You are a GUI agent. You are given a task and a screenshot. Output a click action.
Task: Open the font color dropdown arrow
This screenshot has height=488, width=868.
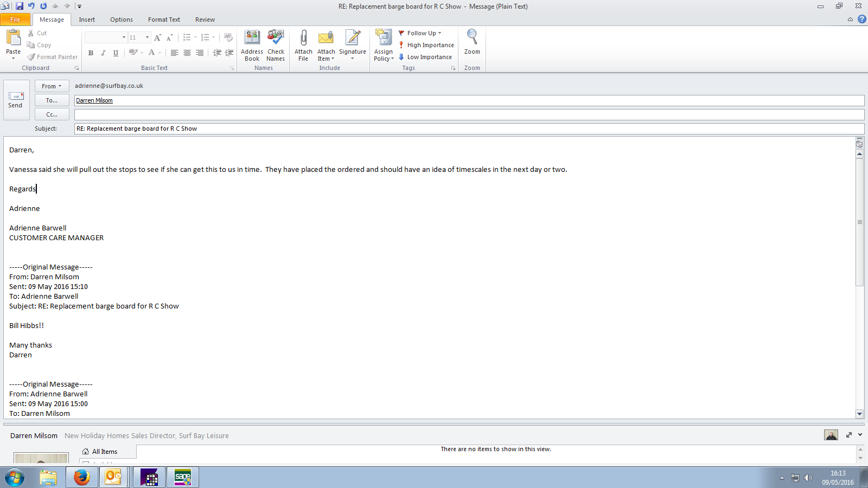coord(160,53)
